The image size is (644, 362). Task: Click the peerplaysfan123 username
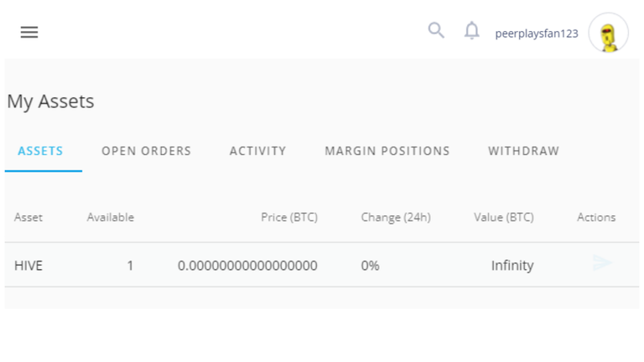coord(537,34)
